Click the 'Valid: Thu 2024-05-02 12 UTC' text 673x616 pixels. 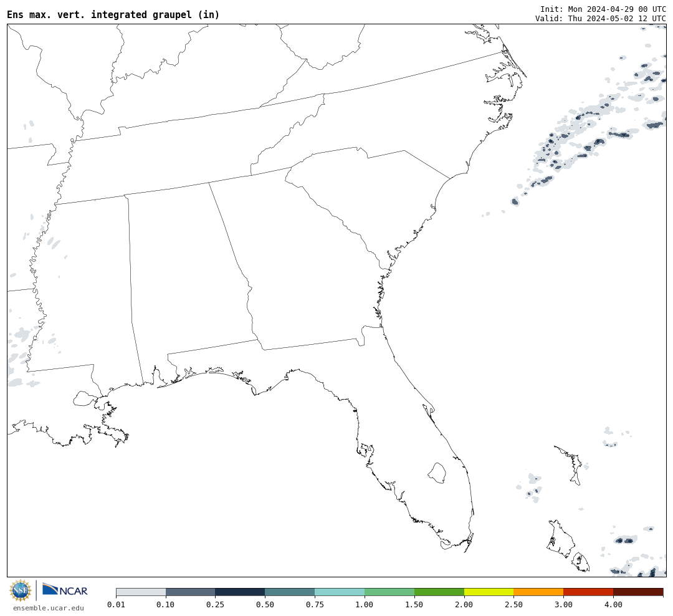point(601,19)
